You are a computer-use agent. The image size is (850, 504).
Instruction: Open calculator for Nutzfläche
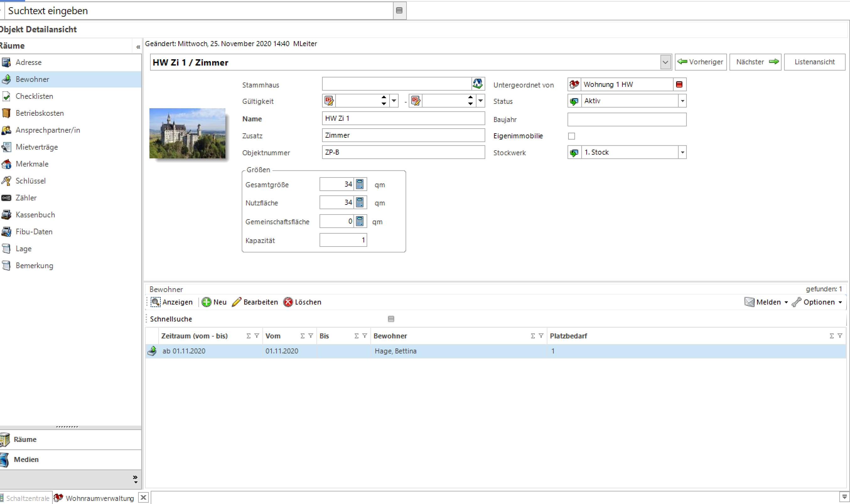(360, 202)
